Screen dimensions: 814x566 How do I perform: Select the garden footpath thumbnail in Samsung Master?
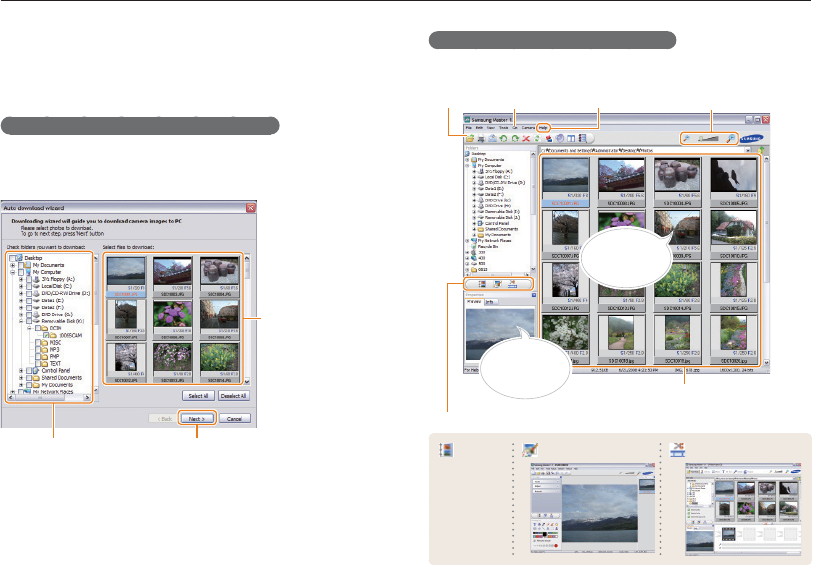(x=621, y=339)
